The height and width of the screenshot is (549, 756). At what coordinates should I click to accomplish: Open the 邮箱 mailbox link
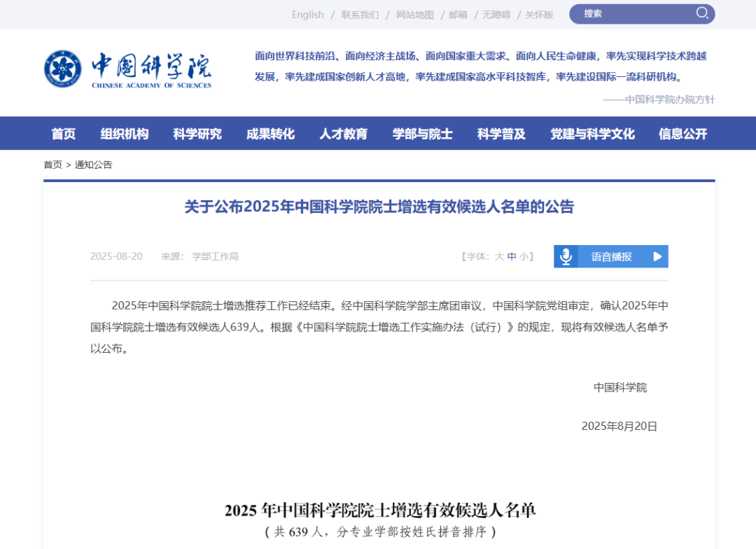point(458,15)
